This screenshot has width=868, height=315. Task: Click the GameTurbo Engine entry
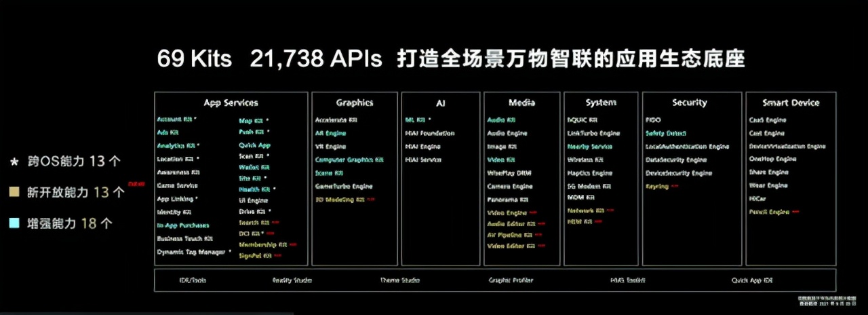tap(343, 186)
